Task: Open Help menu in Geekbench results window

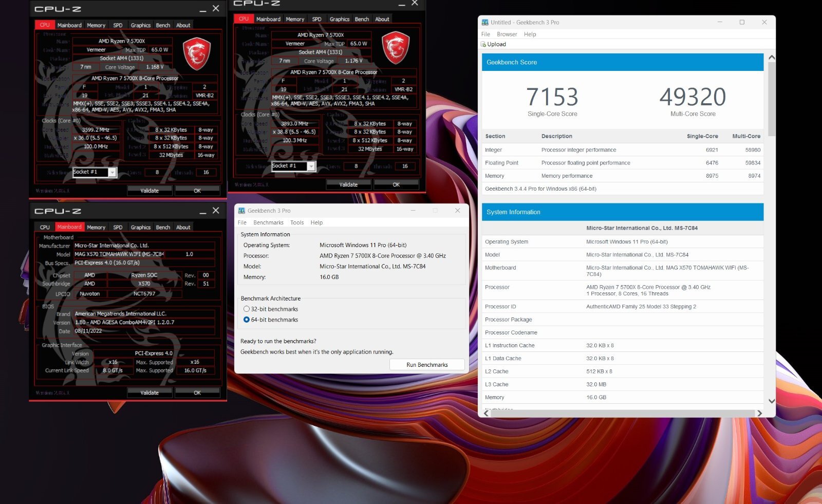Action: point(530,34)
